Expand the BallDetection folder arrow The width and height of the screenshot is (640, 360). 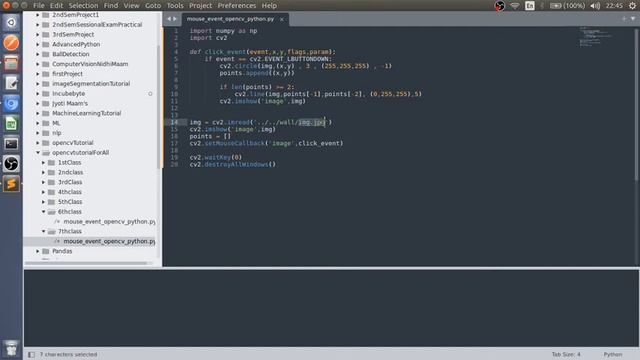click(x=38, y=54)
